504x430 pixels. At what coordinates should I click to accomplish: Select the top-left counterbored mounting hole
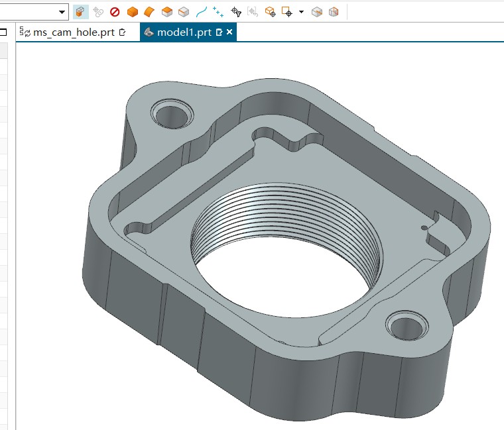172,114
